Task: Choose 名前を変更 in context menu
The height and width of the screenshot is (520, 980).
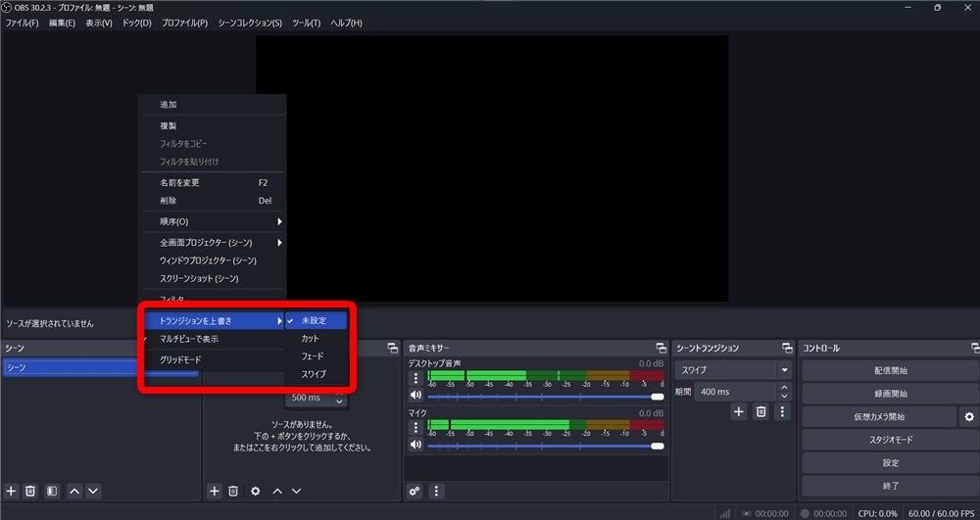Action: coord(212,183)
